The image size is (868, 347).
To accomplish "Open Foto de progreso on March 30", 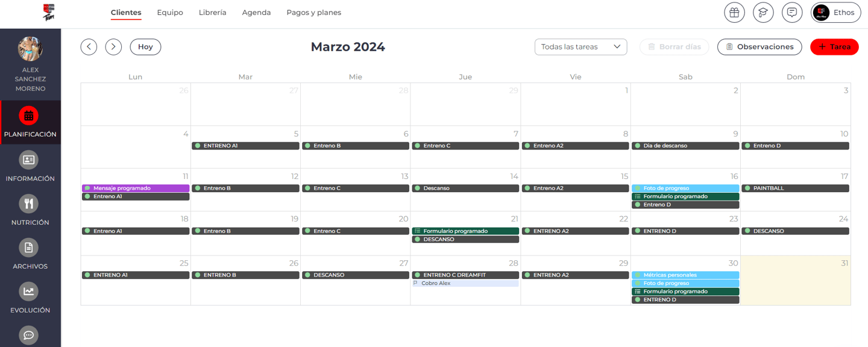I will pos(685,283).
